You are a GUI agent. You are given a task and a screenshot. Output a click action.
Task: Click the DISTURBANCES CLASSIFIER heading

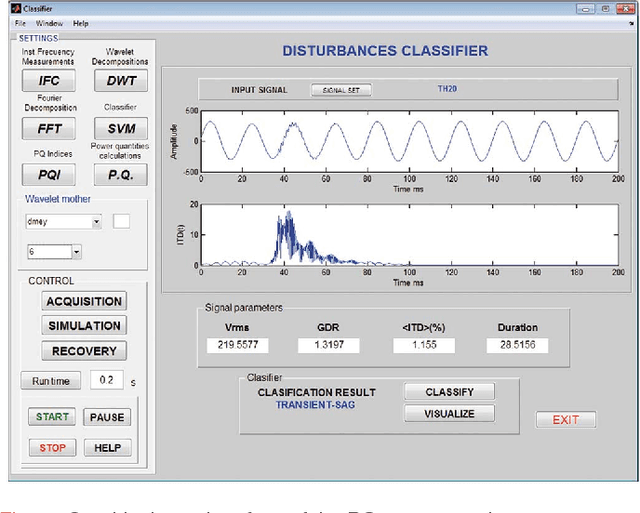[x=385, y=51]
